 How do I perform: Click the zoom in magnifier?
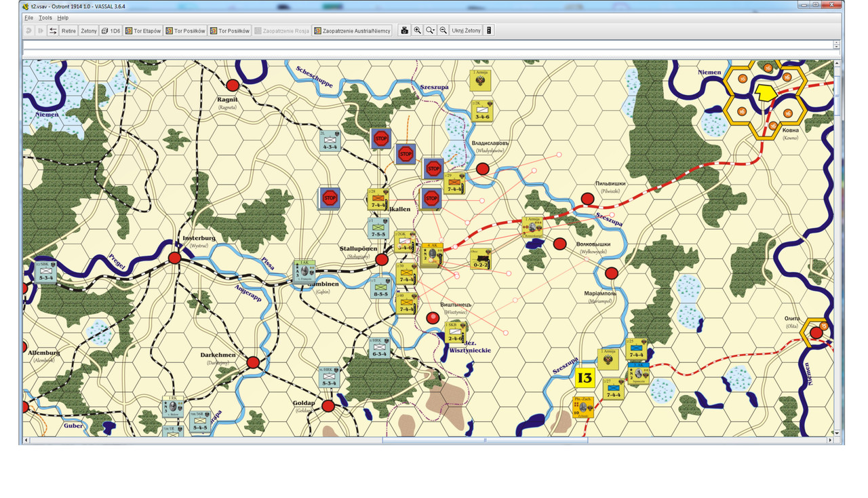pos(418,31)
